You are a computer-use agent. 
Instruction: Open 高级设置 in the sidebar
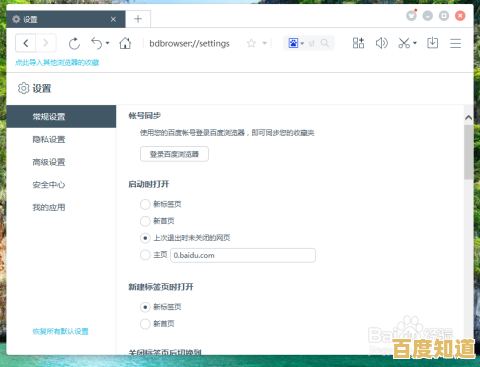click(x=49, y=162)
